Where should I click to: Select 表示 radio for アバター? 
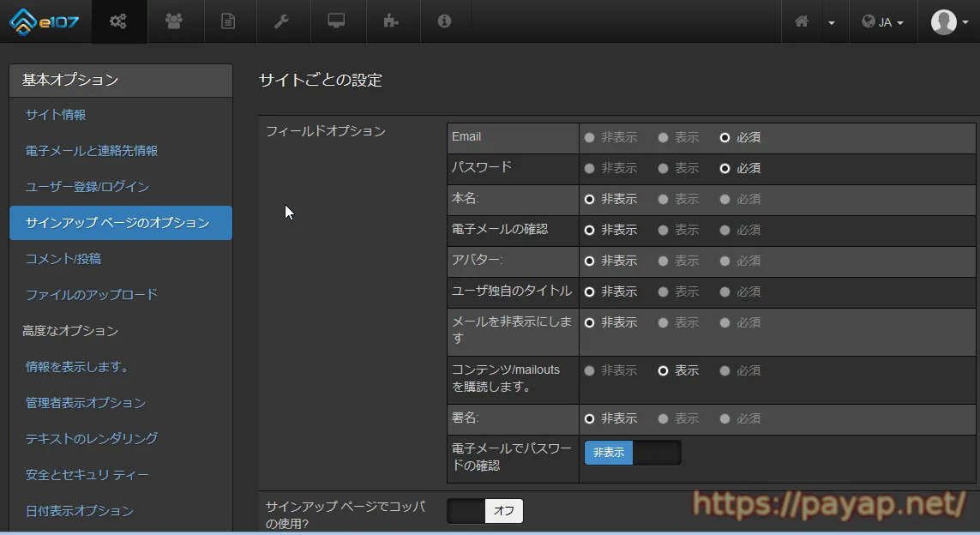click(663, 261)
